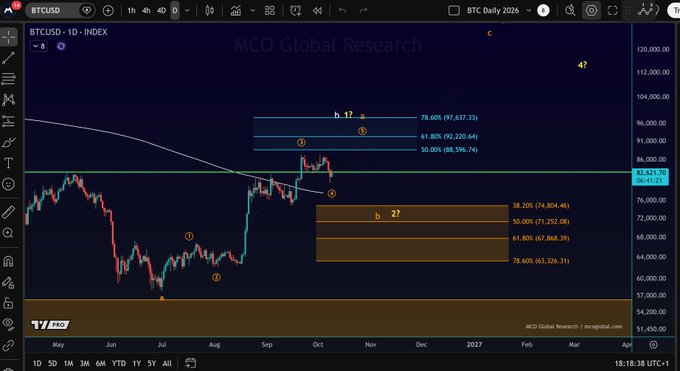Open the alert clock icon
The height and width of the screenshot is (371, 680).
pos(296,10)
